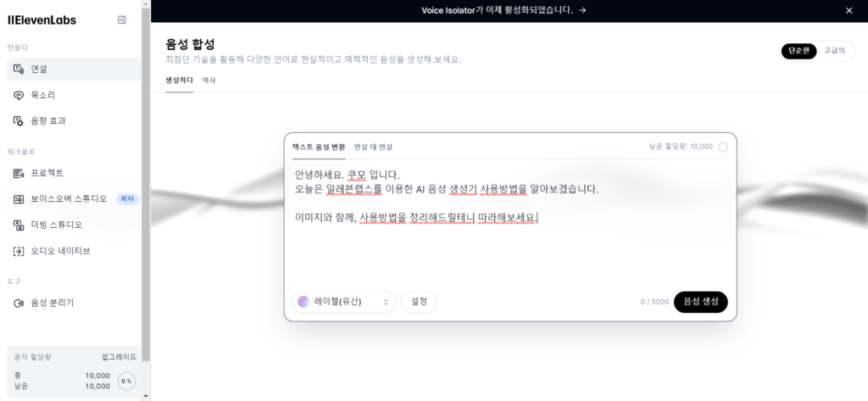The height and width of the screenshot is (401, 868).
Task: Click the 목소리 voices icon
Action: (19, 95)
